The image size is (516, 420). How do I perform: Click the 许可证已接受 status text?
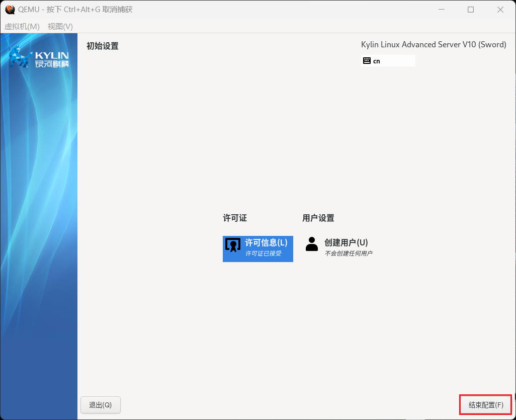263,254
